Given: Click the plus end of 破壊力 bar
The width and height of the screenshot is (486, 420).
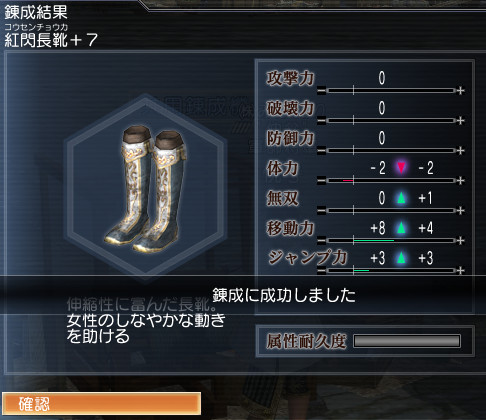Looking at the screenshot, I should pyautogui.click(x=460, y=120).
